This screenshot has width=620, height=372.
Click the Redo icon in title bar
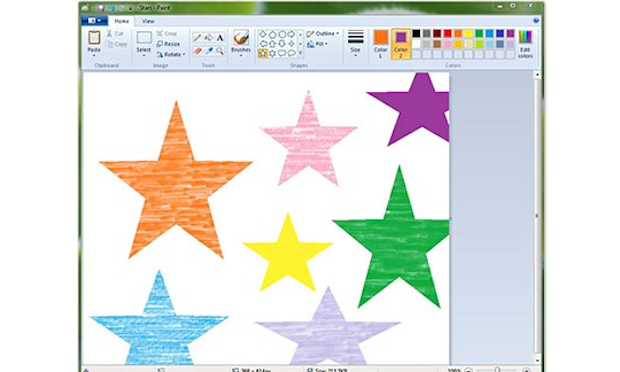click(x=121, y=8)
